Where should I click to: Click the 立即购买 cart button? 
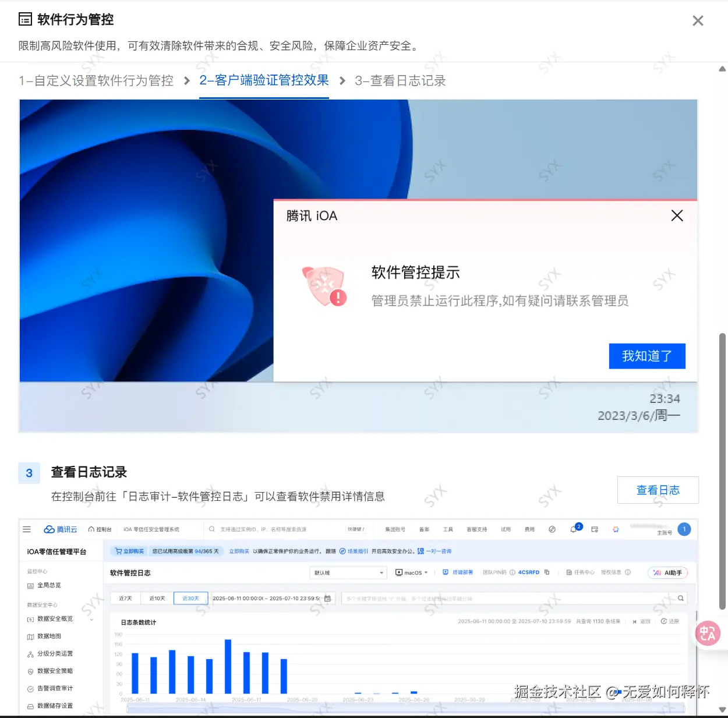(x=130, y=551)
